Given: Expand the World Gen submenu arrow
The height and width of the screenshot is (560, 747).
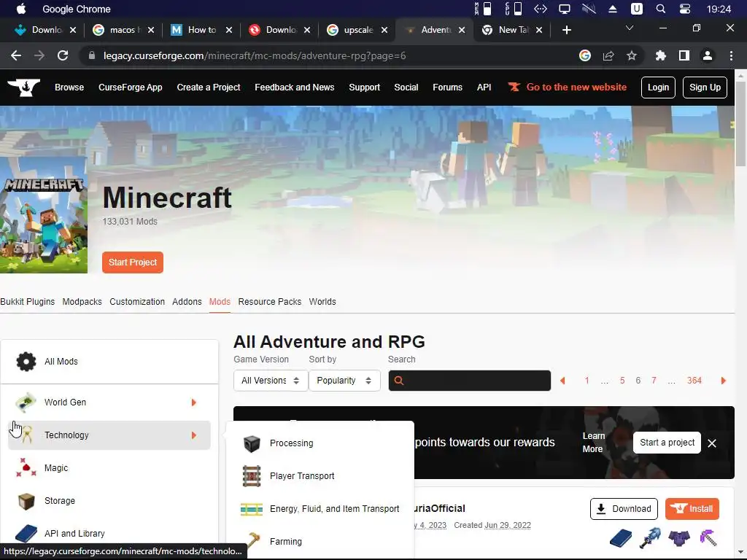Looking at the screenshot, I should click(193, 402).
